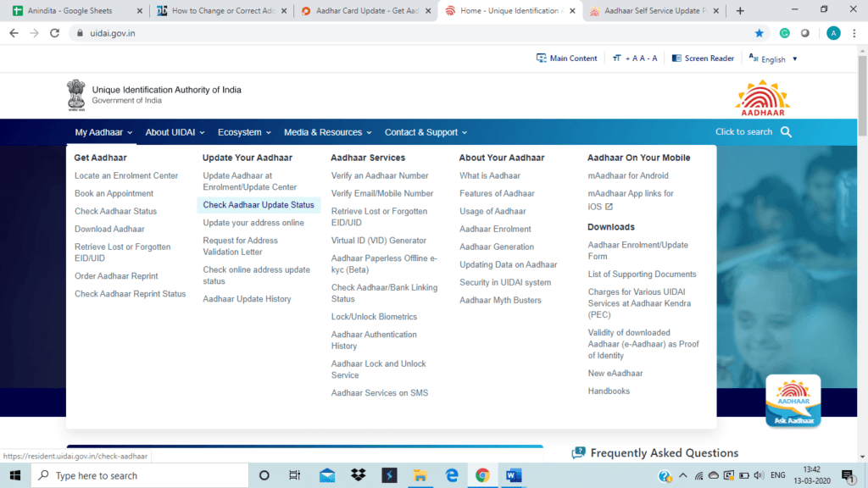The image size is (868, 488).
Task: Open Google Chrome from the taskbar
Action: [482, 475]
